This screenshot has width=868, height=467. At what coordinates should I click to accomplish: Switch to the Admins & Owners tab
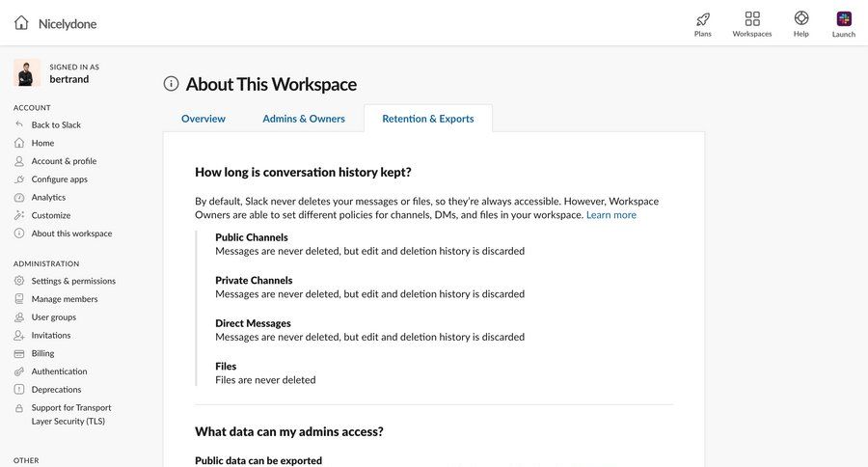coord(304,119)
